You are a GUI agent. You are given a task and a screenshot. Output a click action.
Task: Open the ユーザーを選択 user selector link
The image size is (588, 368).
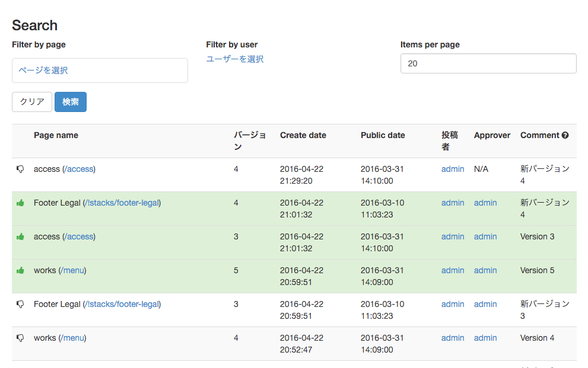click(x=235, y=59)
